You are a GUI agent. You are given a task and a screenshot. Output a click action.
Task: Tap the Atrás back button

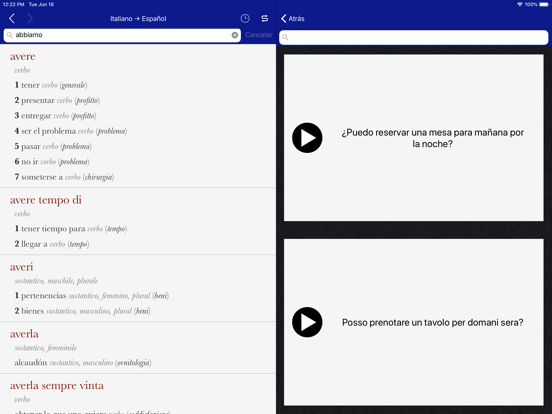pyautogui.click(x=293, y=19)
